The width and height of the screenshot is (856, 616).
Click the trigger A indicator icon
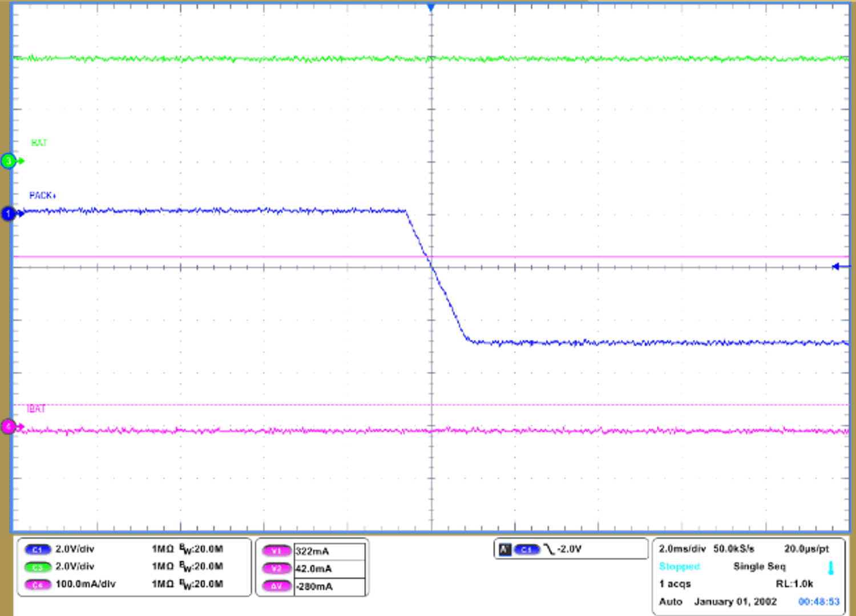[x=505, y=550]
